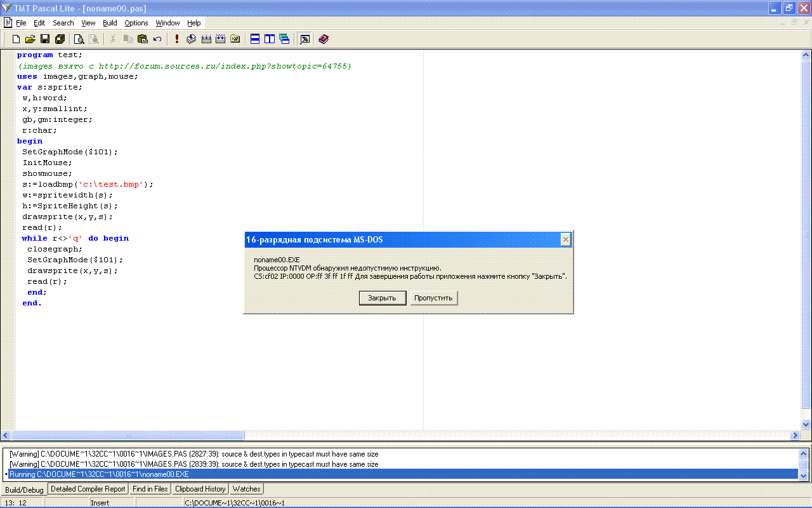Click the horizontal scrollbar right arrow
Image resolution: width=812 pixels, height=508 pixels.
click(796, 436)
